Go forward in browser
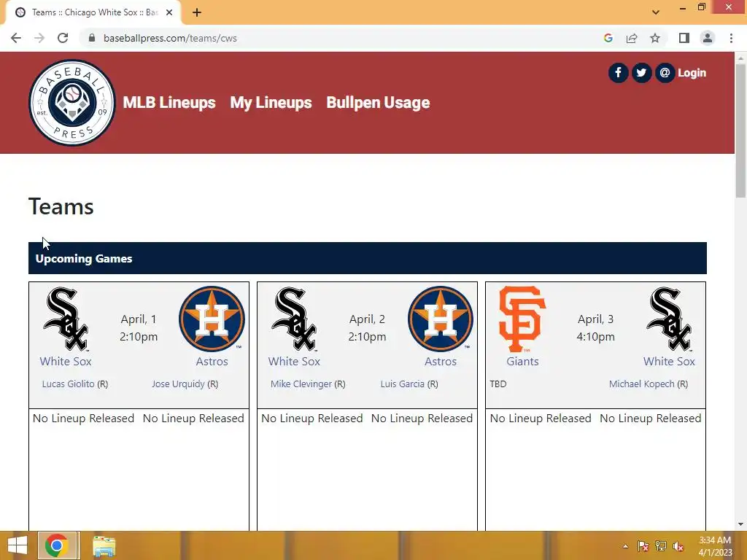This screenshot has height=560, width=747. 39,38
